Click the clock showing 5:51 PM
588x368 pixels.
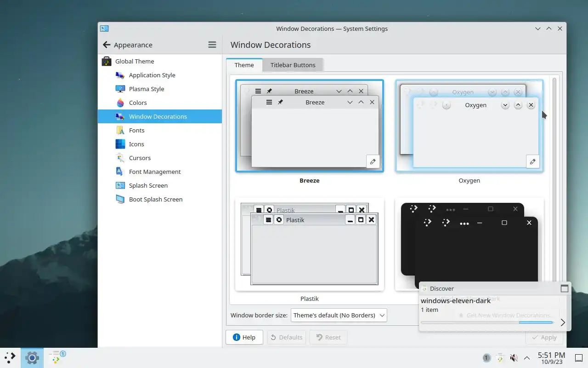[551, 358]
